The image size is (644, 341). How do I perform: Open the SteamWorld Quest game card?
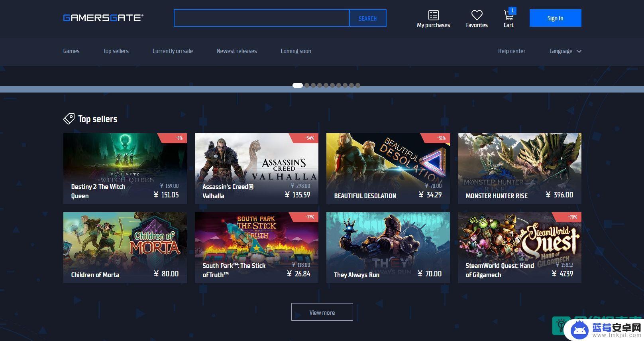click(520, 248)
